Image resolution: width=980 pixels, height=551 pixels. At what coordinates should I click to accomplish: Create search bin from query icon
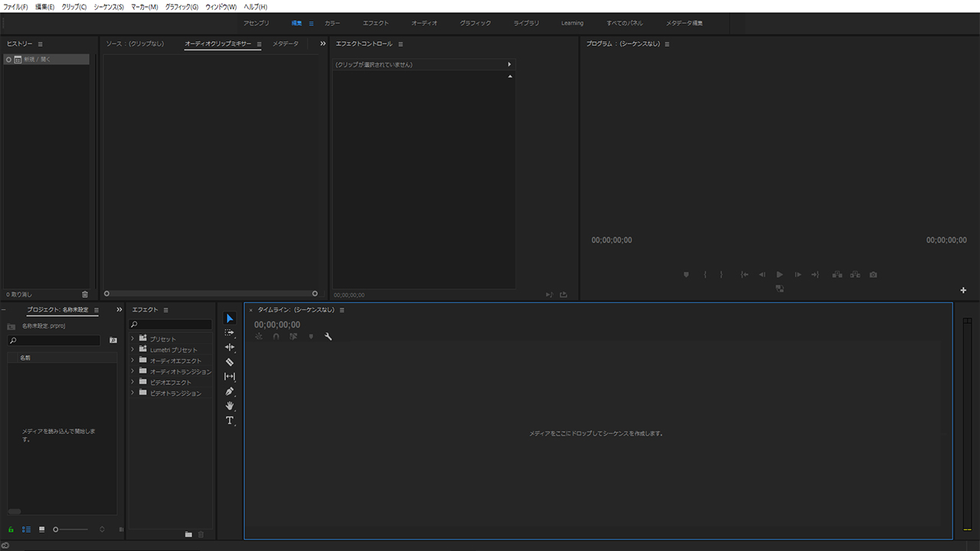click(x=113, y=340)
